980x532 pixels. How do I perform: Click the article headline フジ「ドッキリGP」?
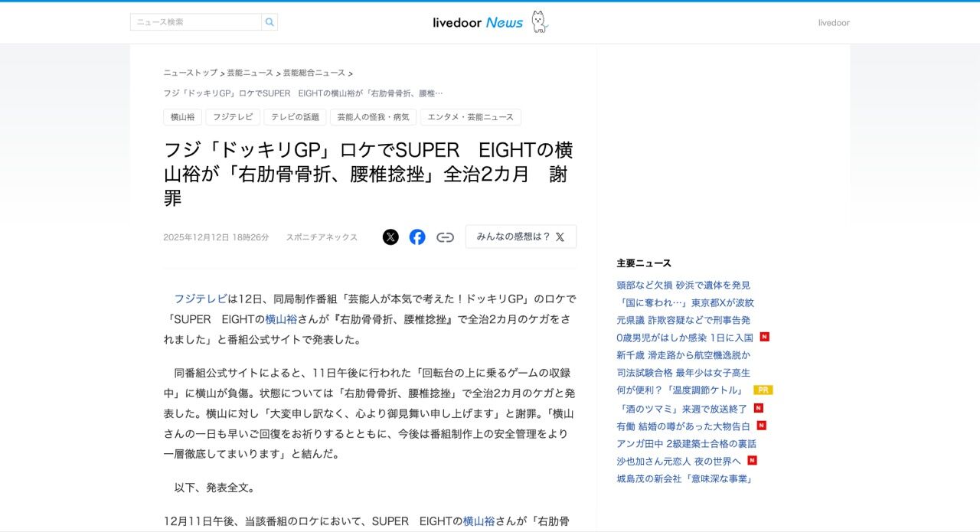[x=368, y=174]
